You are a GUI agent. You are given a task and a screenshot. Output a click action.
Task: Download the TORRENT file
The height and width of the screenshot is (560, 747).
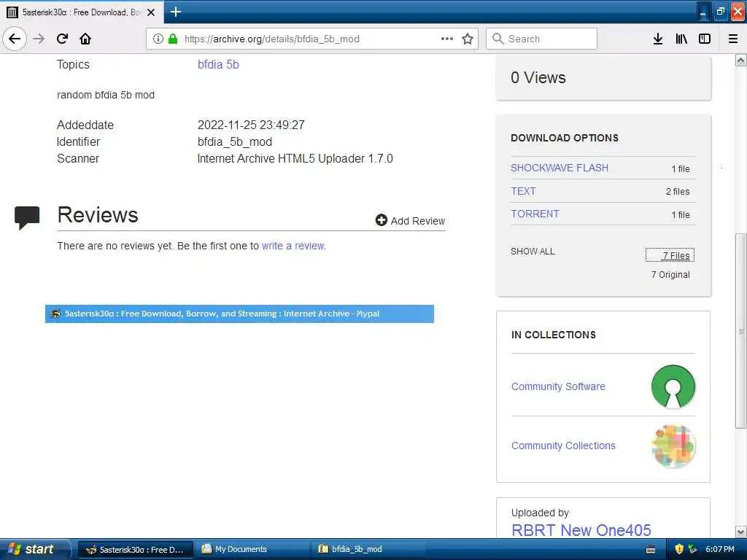[535, 214]
